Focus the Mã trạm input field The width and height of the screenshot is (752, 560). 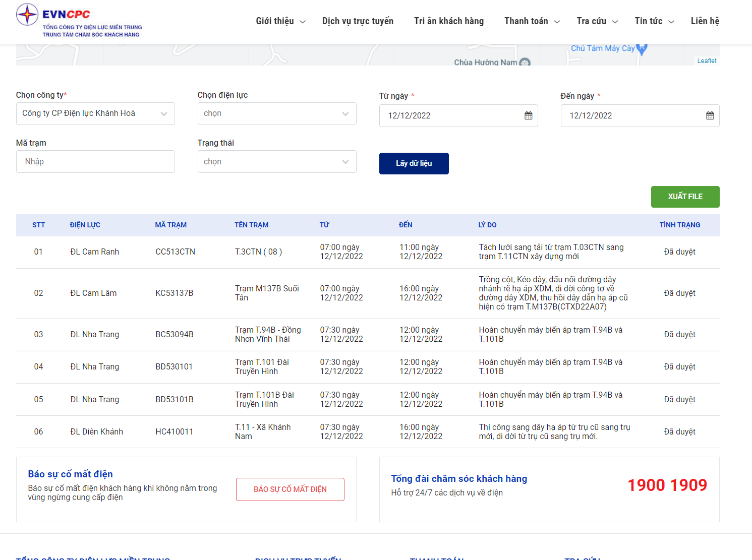95,162
